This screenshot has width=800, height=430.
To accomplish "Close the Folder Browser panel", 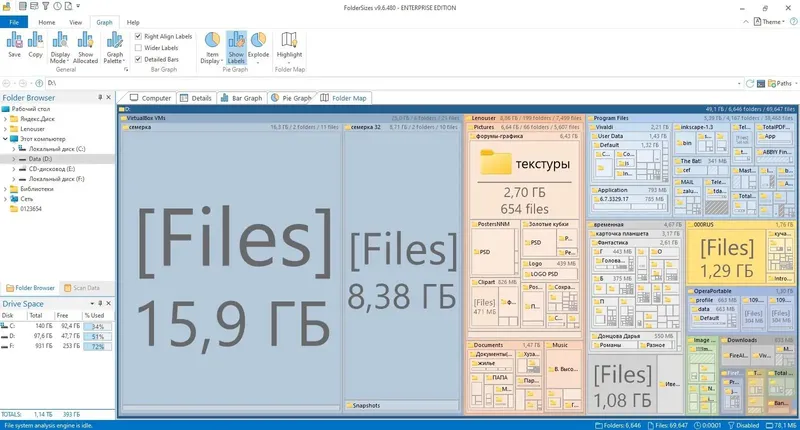I will pos(109,97).
